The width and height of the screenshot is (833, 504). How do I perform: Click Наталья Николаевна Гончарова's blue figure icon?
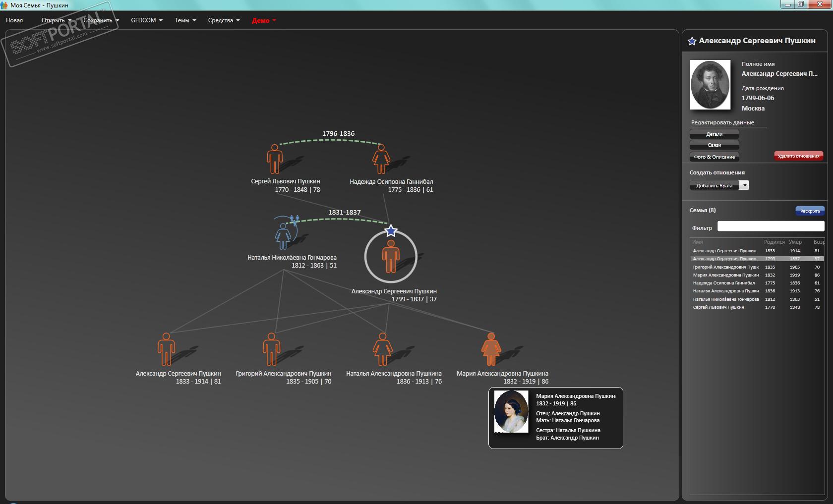283,236
